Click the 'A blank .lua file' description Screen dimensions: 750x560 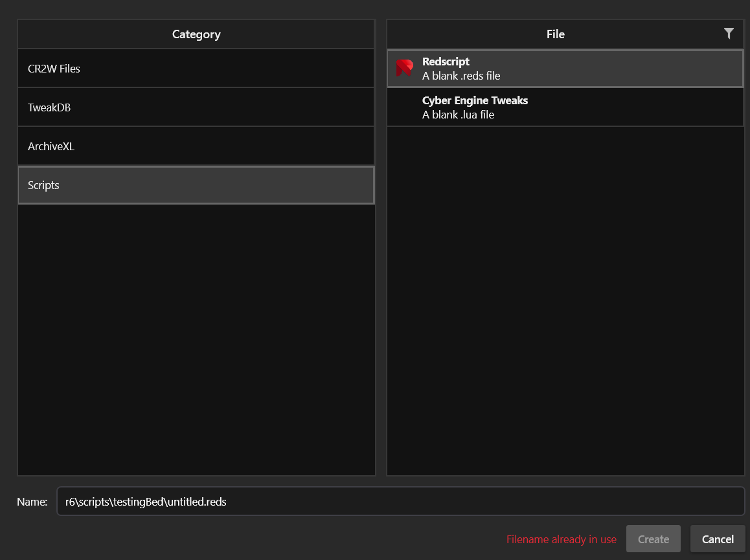[459, 115]
